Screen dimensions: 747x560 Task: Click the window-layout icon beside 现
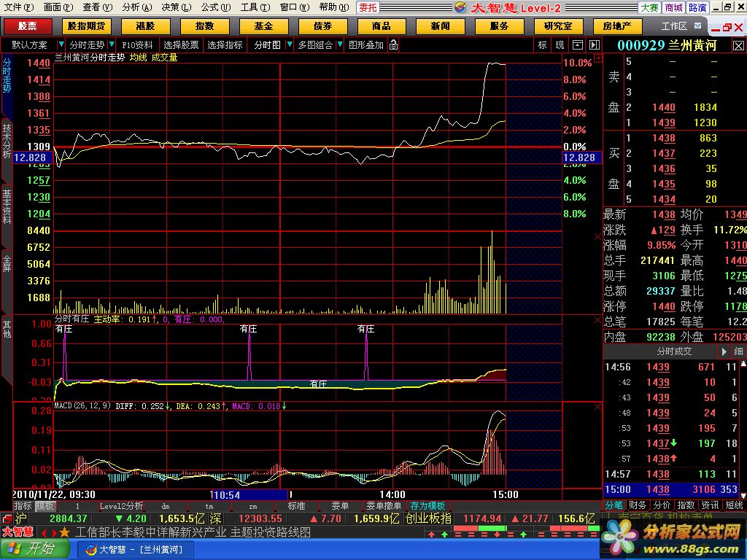tap(578, 44)
